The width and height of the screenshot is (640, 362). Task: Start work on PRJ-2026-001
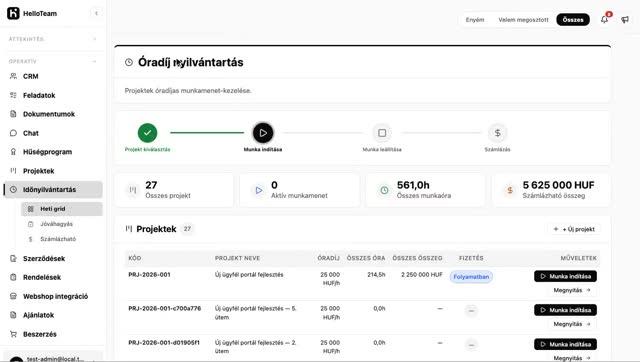point(565,276)
